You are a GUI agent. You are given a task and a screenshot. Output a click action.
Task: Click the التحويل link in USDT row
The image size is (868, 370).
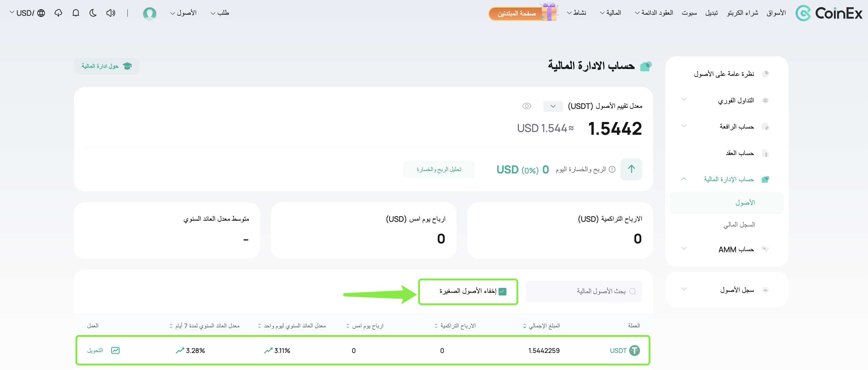pyautogui.click(x=95, y=350)
